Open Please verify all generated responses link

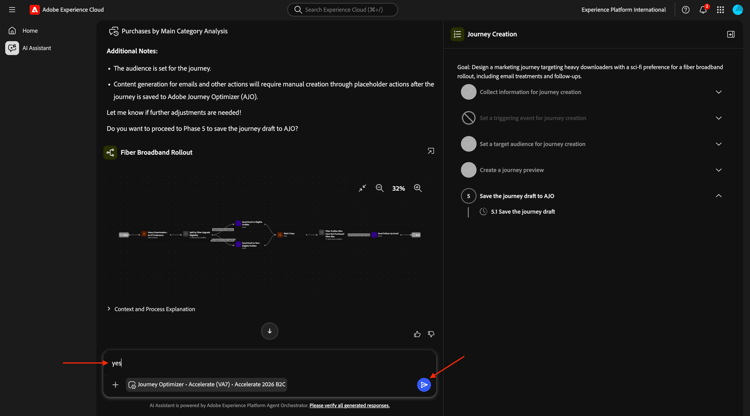[349, 405]
